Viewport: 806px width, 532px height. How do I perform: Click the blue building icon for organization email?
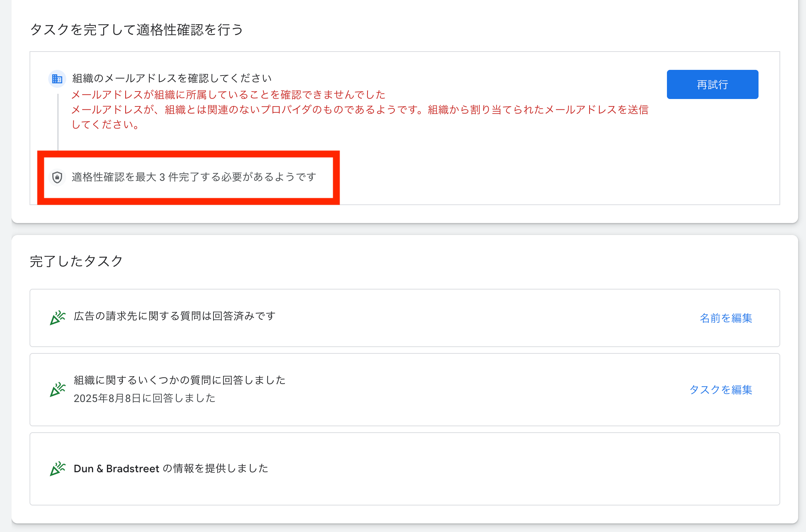pos(57,79)
